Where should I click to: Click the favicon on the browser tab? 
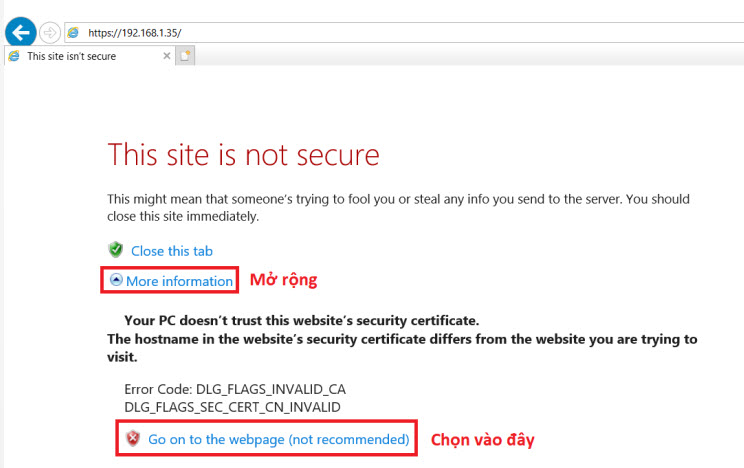tap(14, 56)
